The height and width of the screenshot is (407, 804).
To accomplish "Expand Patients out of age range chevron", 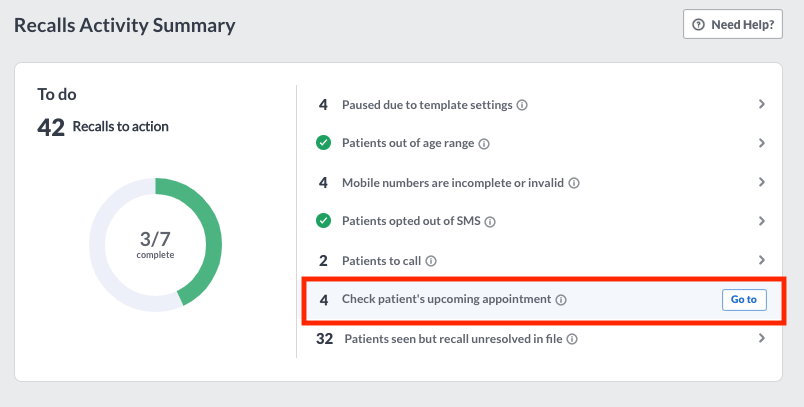I will pyautogui.click(x=761, y=143).
